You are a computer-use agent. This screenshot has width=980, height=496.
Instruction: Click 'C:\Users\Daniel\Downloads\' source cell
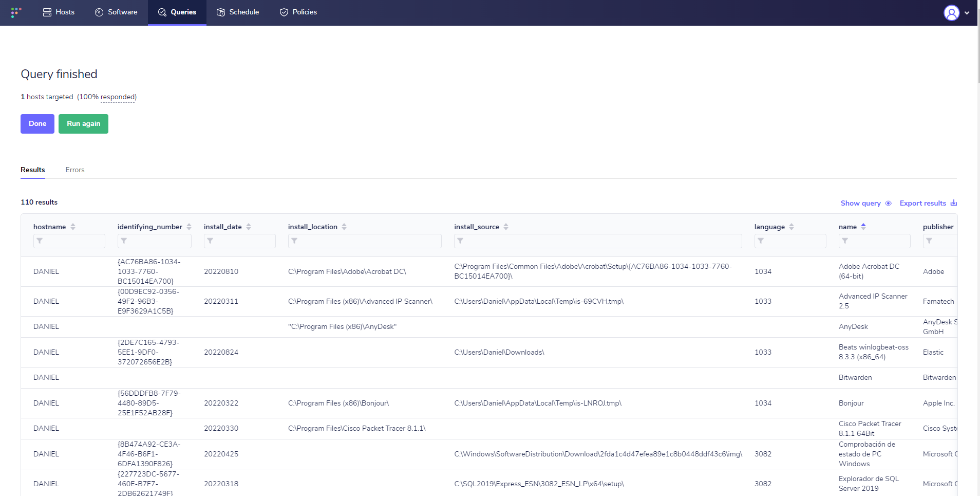point(499,352)
